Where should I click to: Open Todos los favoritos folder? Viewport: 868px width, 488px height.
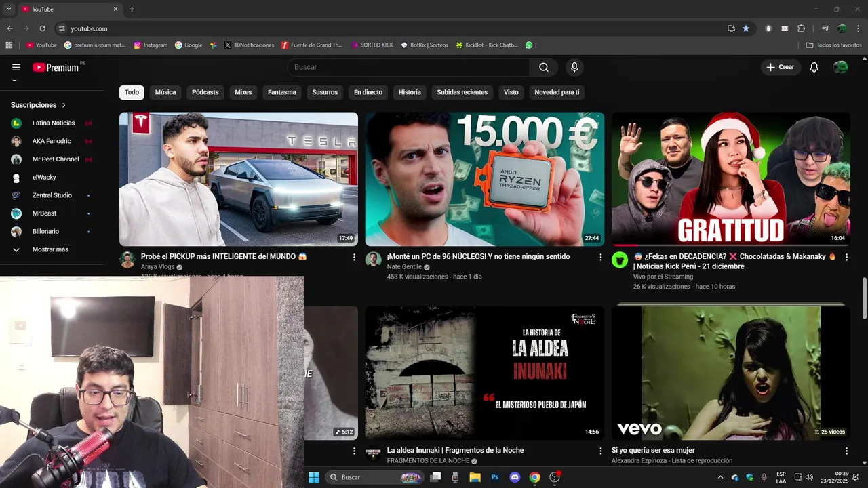[833, 45]
